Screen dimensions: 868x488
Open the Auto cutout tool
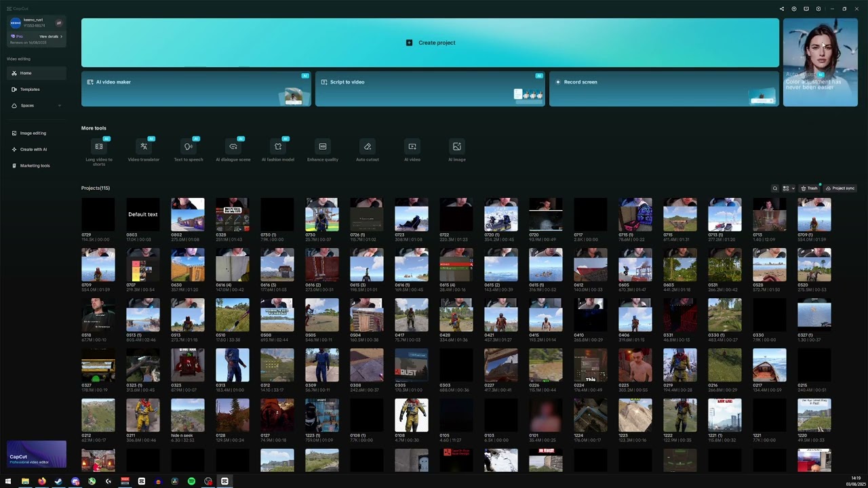point(368,150)
